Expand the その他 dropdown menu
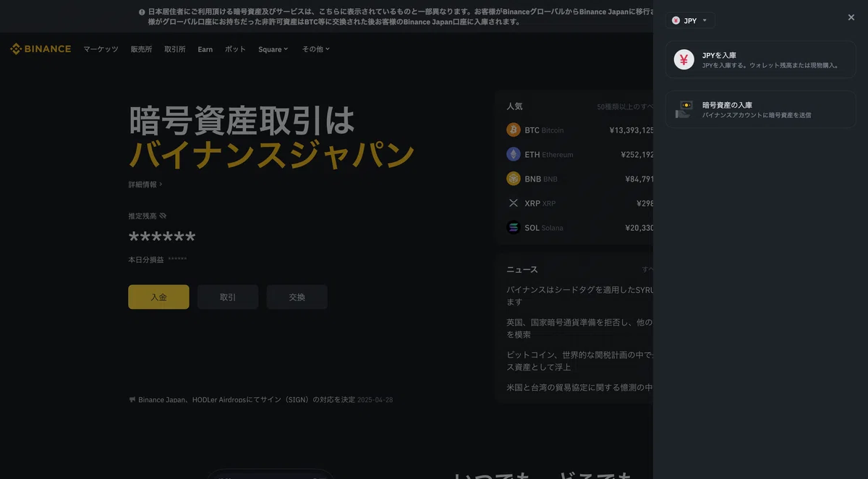This screenshot has height=479, width=868. [x=315, y=49]
